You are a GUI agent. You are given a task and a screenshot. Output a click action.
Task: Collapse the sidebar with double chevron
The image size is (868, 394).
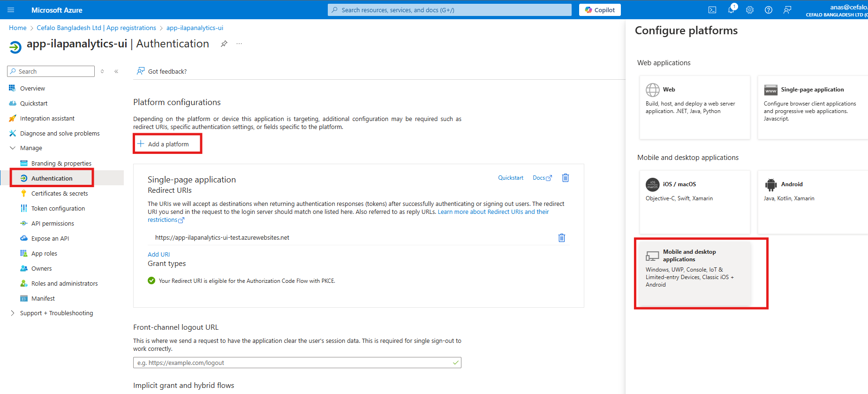coord(116,71)
